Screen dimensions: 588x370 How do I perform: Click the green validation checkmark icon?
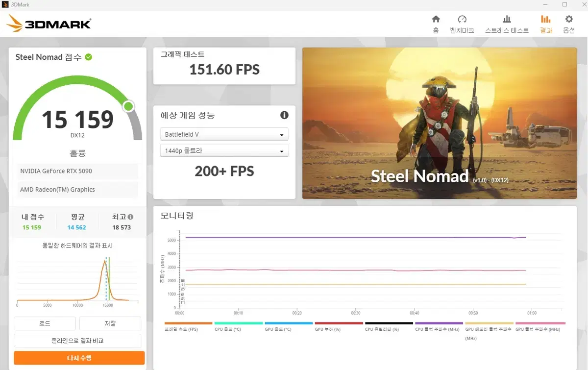88,57
